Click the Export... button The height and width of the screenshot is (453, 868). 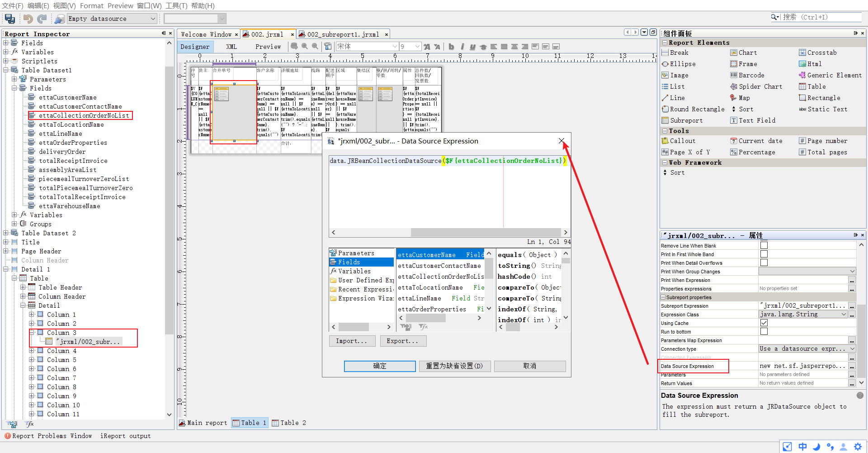402,341
